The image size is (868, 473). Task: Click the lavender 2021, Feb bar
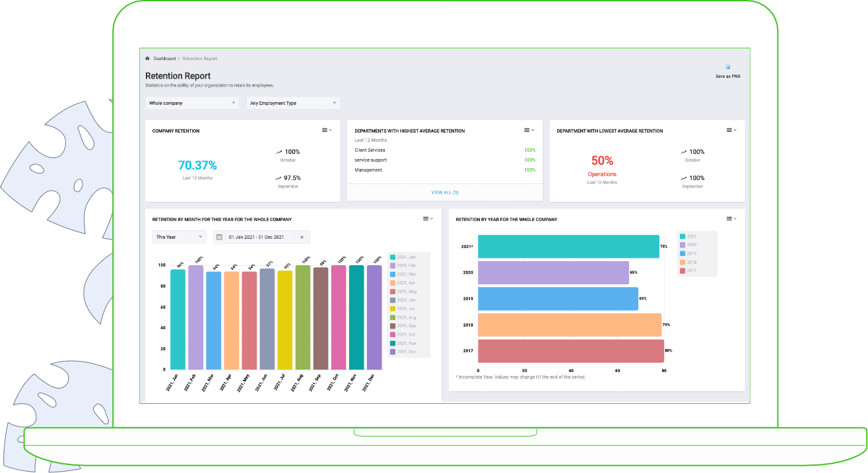[196, 317]
